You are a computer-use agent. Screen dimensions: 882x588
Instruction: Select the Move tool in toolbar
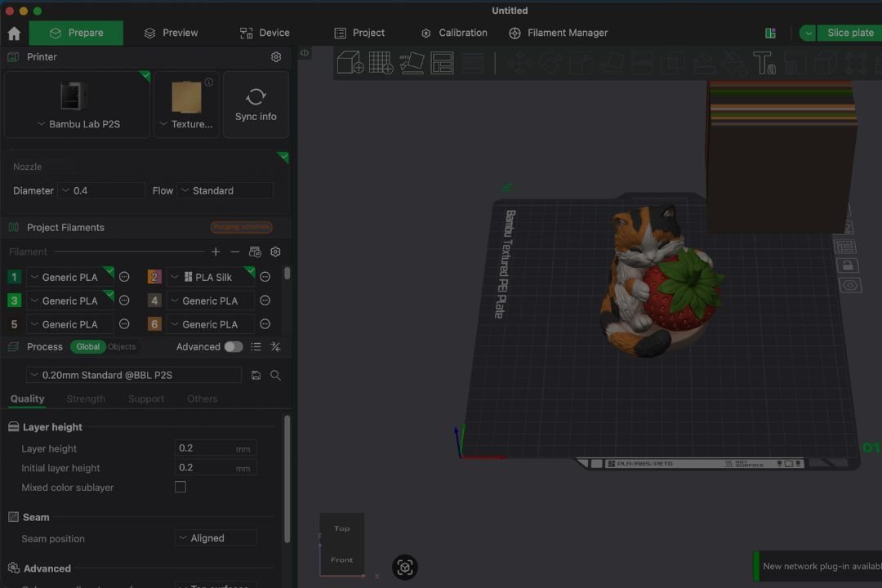click(x=519, y=62)
